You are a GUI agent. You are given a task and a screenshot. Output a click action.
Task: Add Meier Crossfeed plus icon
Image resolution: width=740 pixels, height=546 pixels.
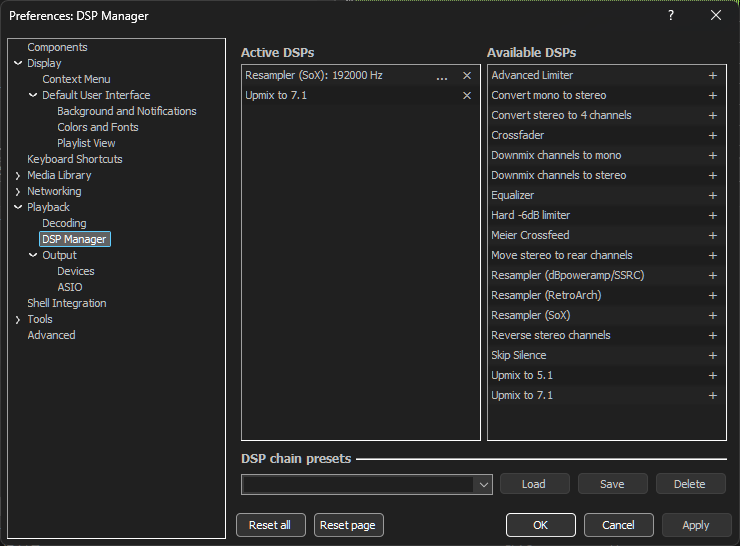[713, 235]
